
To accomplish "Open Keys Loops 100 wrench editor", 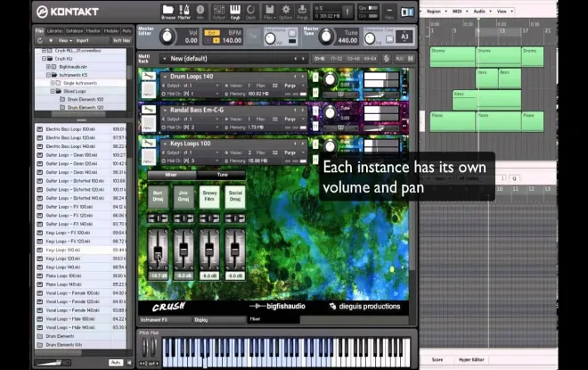I will click(148, 143).
